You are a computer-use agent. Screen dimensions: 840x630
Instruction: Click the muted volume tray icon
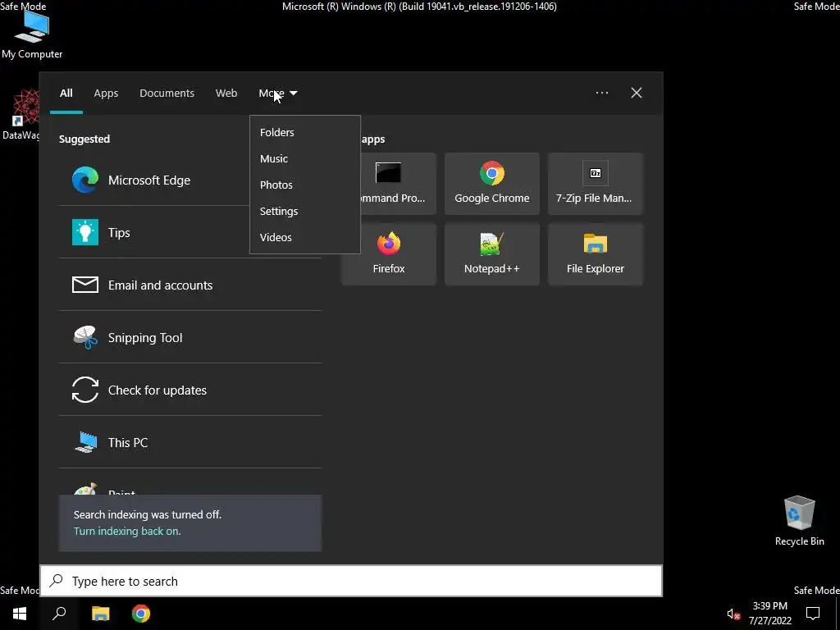click(x=733, y=614)
